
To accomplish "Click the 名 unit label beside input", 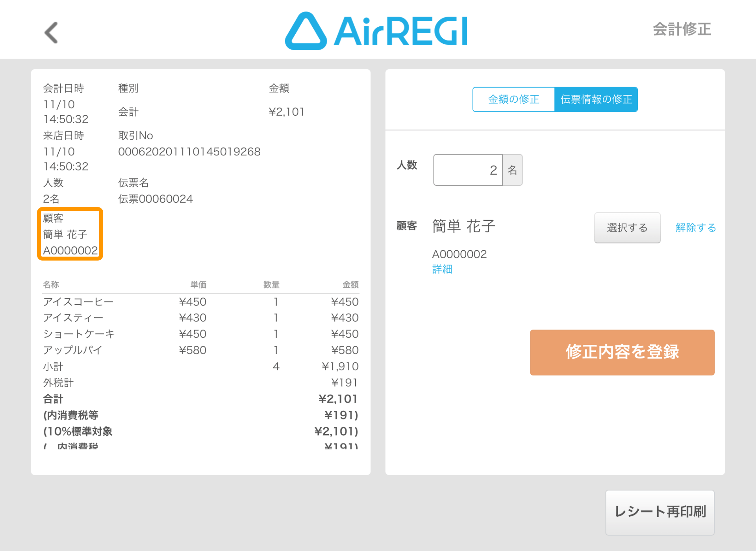I will [x=512, y=170].
